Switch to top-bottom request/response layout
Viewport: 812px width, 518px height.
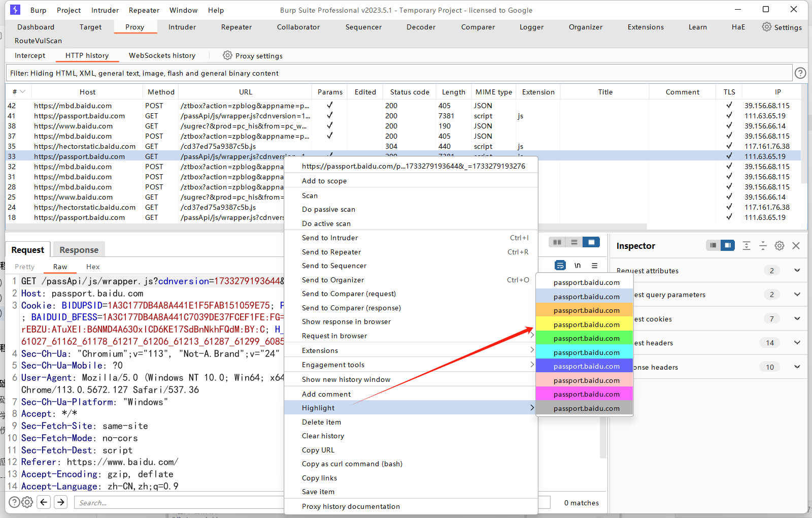tap(574, 242)
